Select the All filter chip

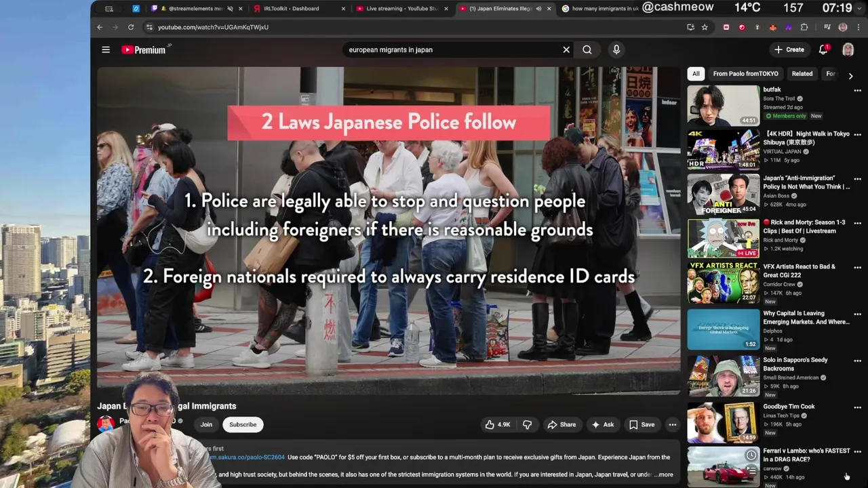click(696, 74)
